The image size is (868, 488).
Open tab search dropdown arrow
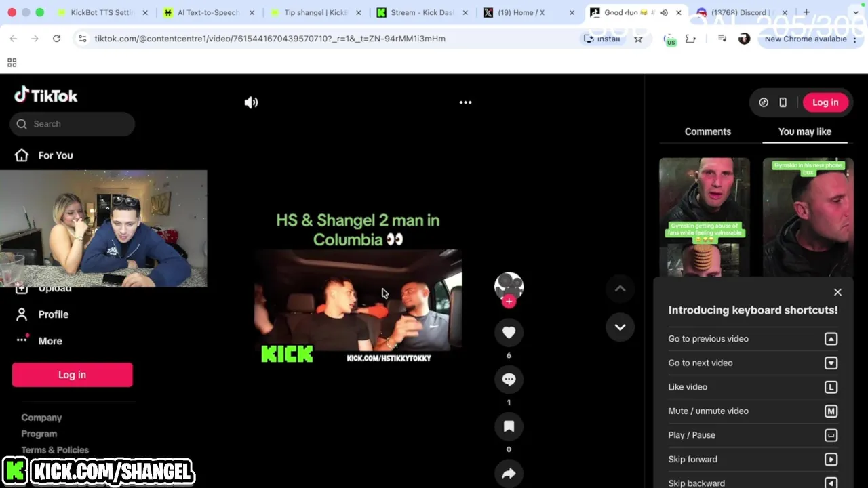pos(856,12)
